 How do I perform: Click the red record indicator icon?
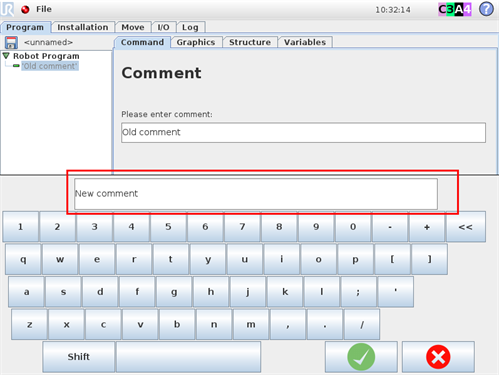click(25, 9)
